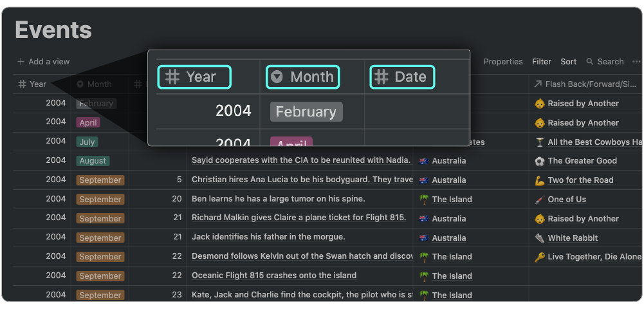Click the Month column header select icon

(x=80, y=84)
